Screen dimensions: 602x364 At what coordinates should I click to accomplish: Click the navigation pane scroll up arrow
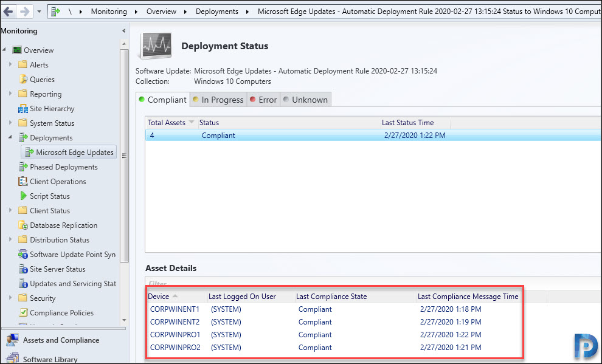tap(124, 44)
